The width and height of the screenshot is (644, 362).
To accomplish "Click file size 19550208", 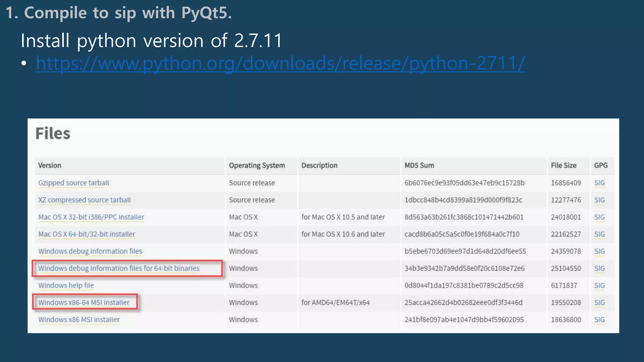I will pyautogui.click(x=566, y=302).
